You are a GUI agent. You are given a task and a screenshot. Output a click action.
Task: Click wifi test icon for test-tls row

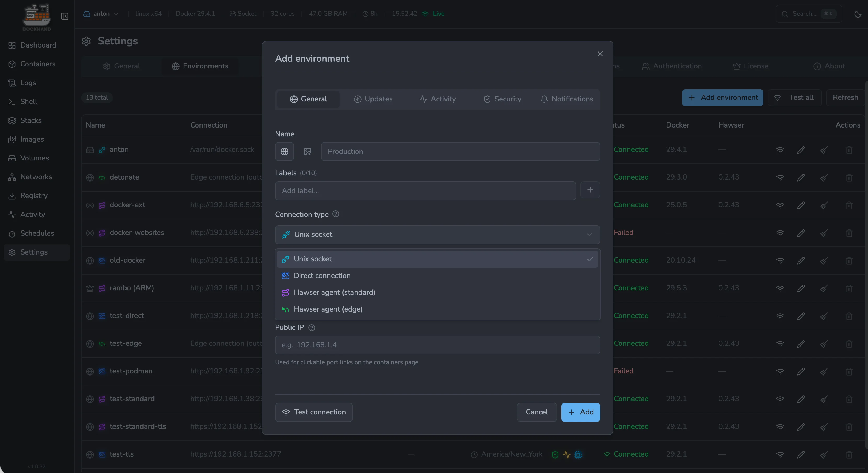pos(780,455)
